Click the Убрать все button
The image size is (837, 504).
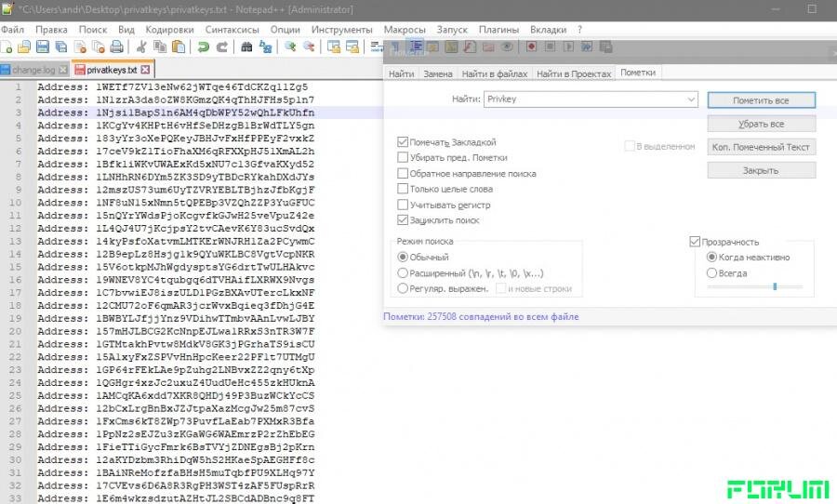tap(761, 124)
